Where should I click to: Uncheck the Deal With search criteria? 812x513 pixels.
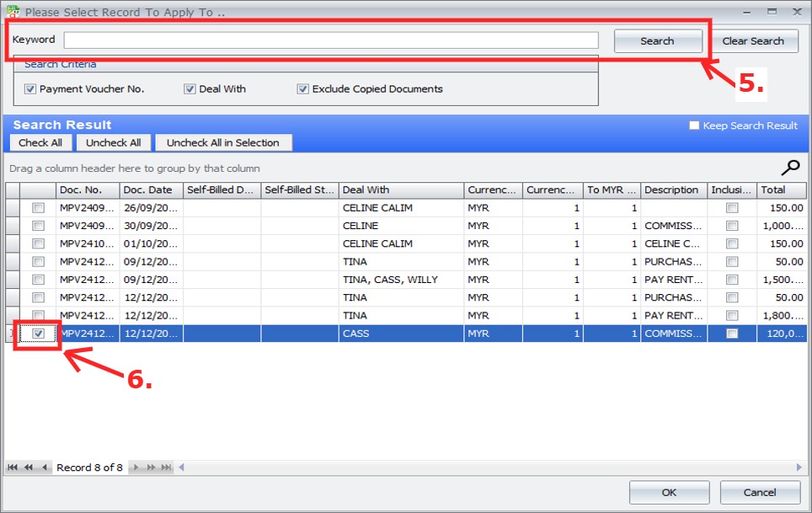coord(190,89)
